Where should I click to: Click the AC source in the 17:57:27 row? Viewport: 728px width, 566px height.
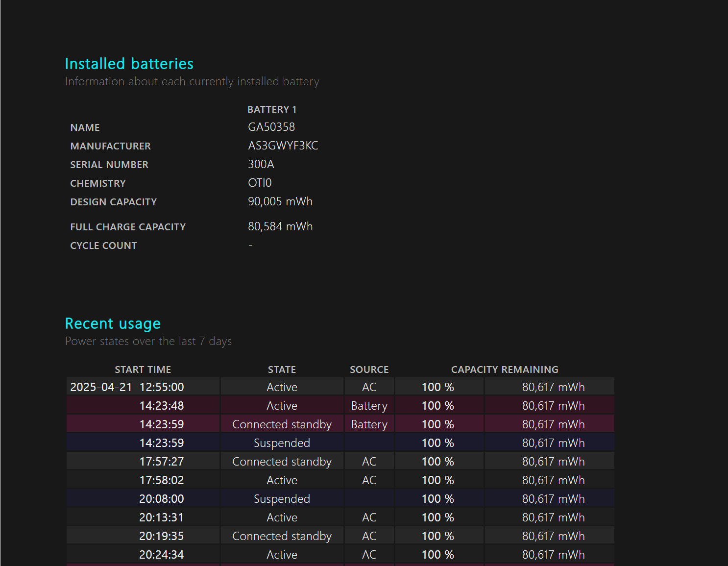click(x=369, y=462)
